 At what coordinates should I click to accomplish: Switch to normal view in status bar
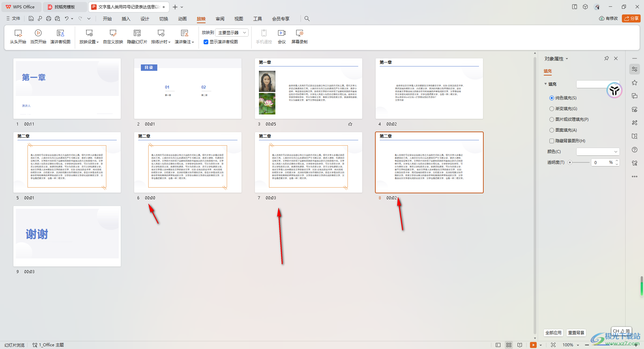click(x=498, y=345)
